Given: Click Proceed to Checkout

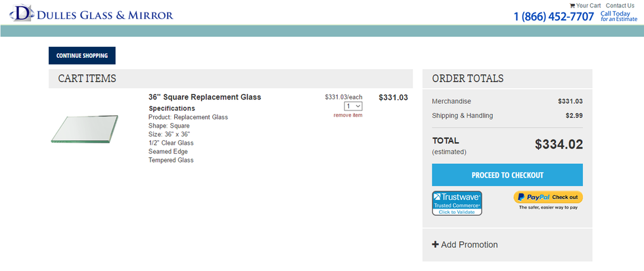Looking at the screenshot, I should tap(507, 175).
